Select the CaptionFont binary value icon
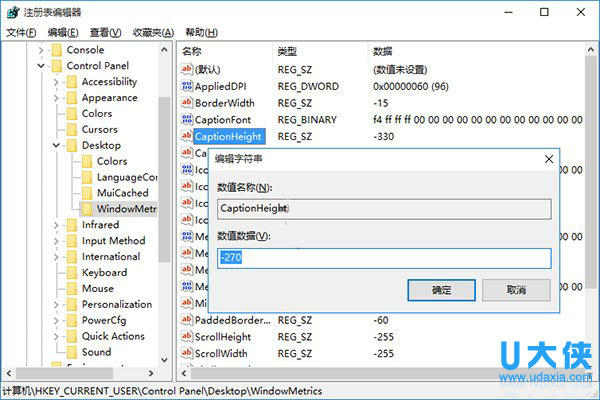The height and width of the screenshot is (400, 600). pyautogui.click(x=187, y=119)
